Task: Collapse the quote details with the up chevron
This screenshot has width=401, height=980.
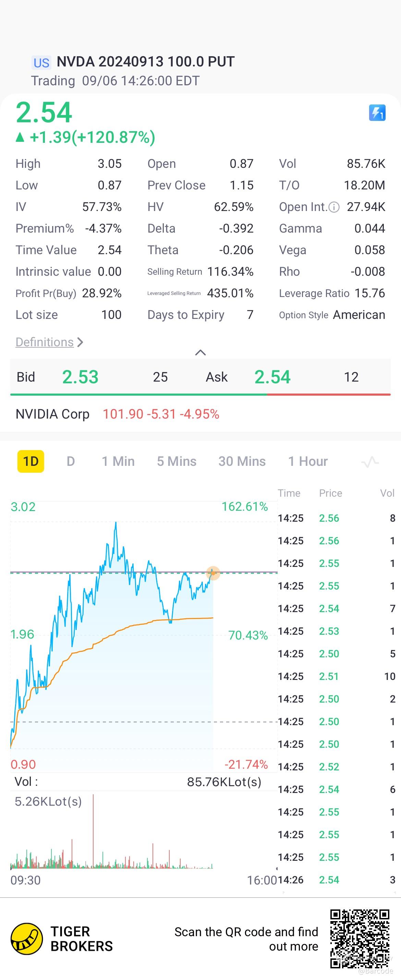Action: tap(200, 353)
